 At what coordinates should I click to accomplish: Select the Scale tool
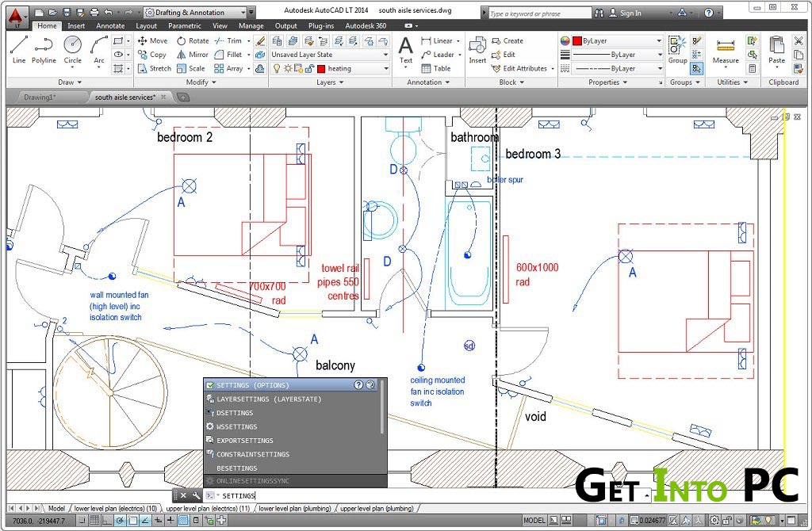[x=190, y=68]
